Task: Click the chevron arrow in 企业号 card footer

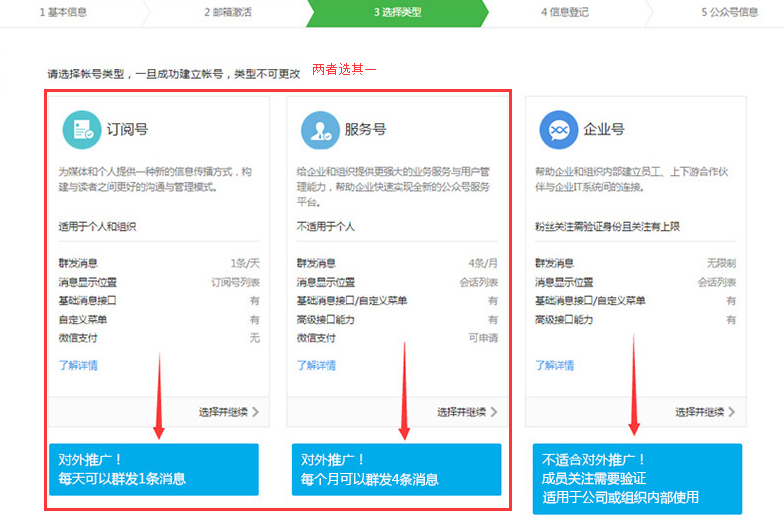Action: [732, 411]
